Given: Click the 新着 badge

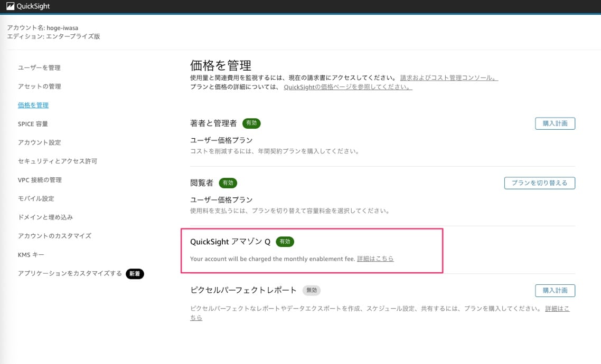Looking at the screenshot, I should point(135,274).
